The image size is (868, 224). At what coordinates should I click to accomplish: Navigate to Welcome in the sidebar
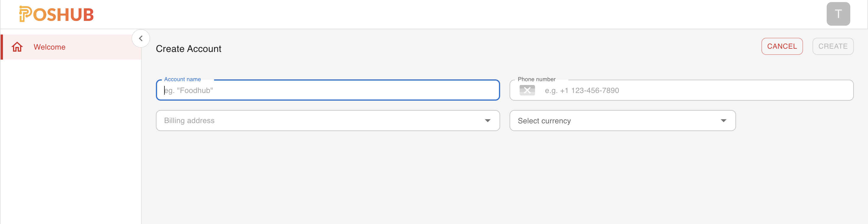pyautogui.click(x=49, y=47)
